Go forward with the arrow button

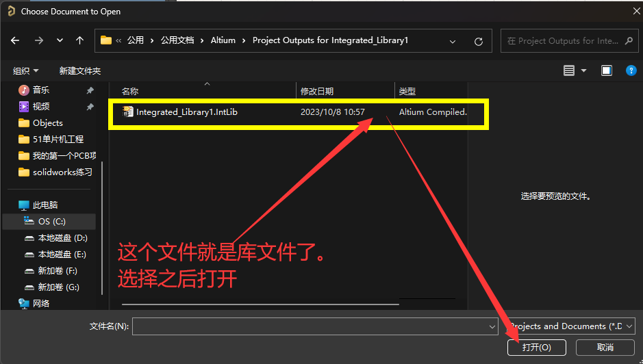click(x=38, y=40)
